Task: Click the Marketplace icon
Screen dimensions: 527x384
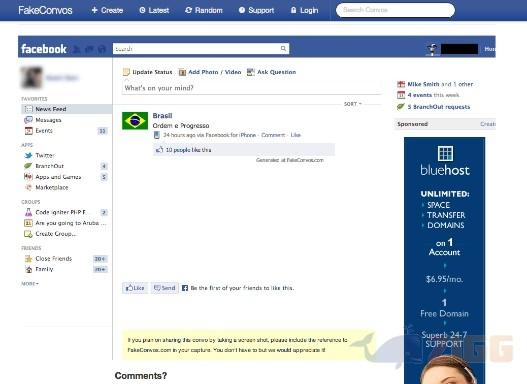Action: tap(29, 187)
